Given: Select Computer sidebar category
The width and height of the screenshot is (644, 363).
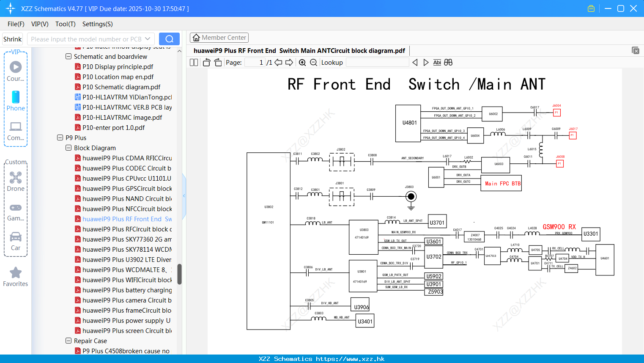Looking at the screenshot, I should [x=16, y=131].
